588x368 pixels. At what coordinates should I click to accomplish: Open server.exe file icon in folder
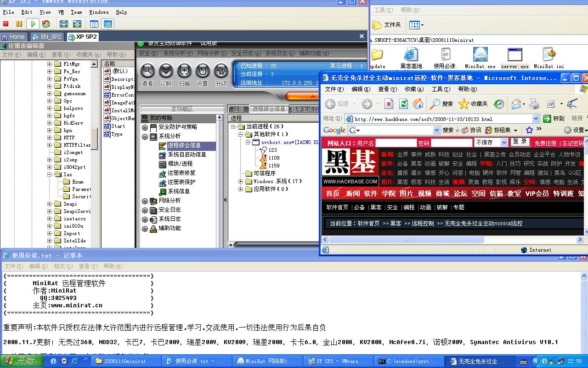[x=514, y=58]
